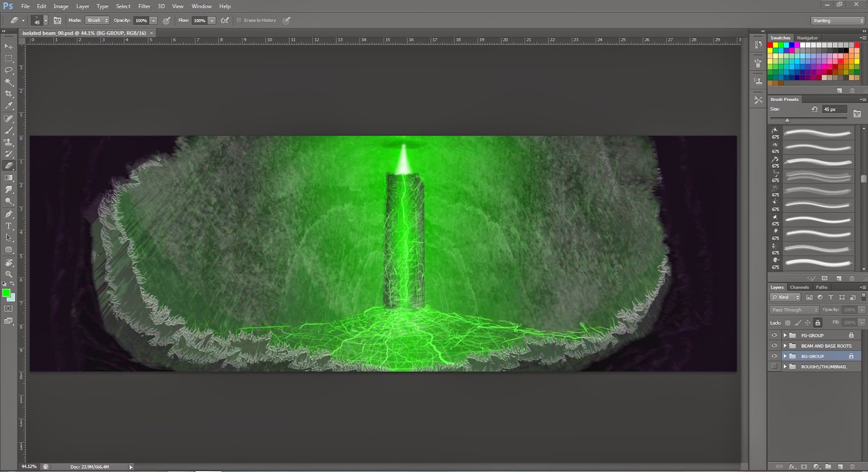868x472 pixels.
Task: Select the Smudge tool
Action: click(9, 190)
